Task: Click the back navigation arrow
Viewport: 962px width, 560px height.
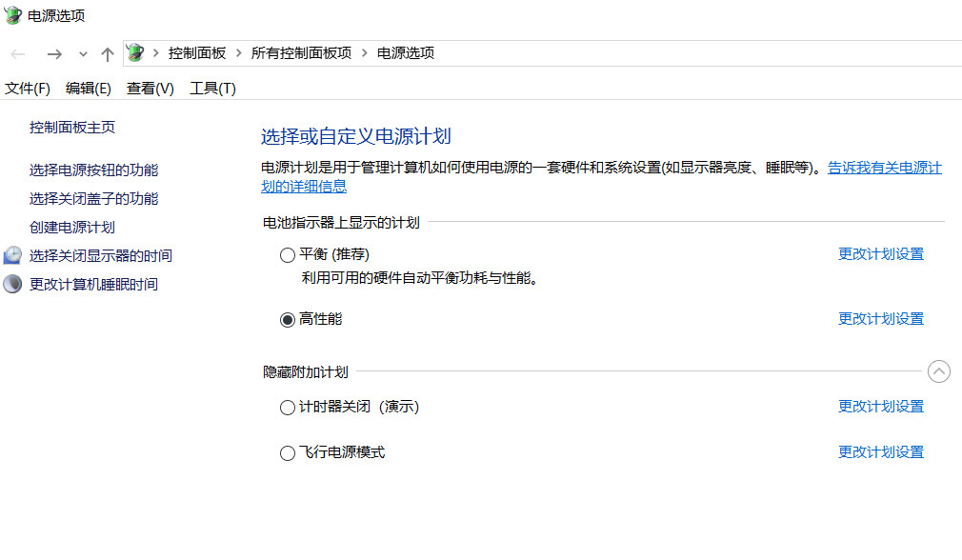Action: [x=18, y=54]
